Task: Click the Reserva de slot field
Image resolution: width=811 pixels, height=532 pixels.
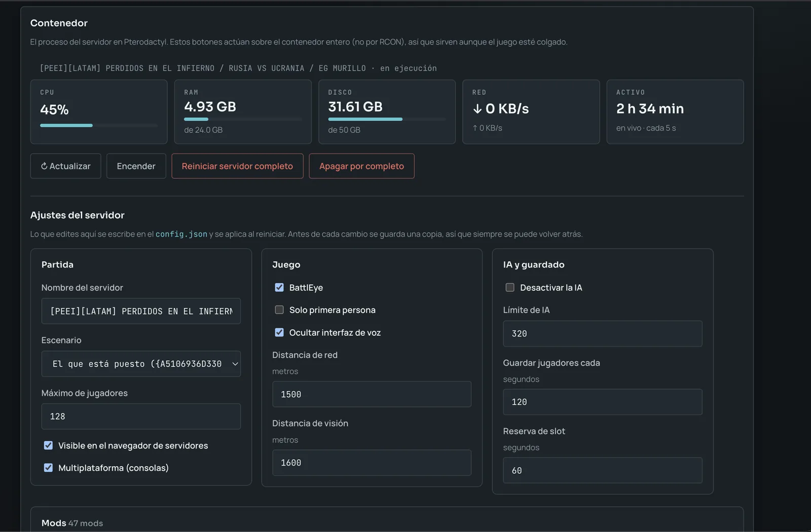Action: [x=603, y=470]
